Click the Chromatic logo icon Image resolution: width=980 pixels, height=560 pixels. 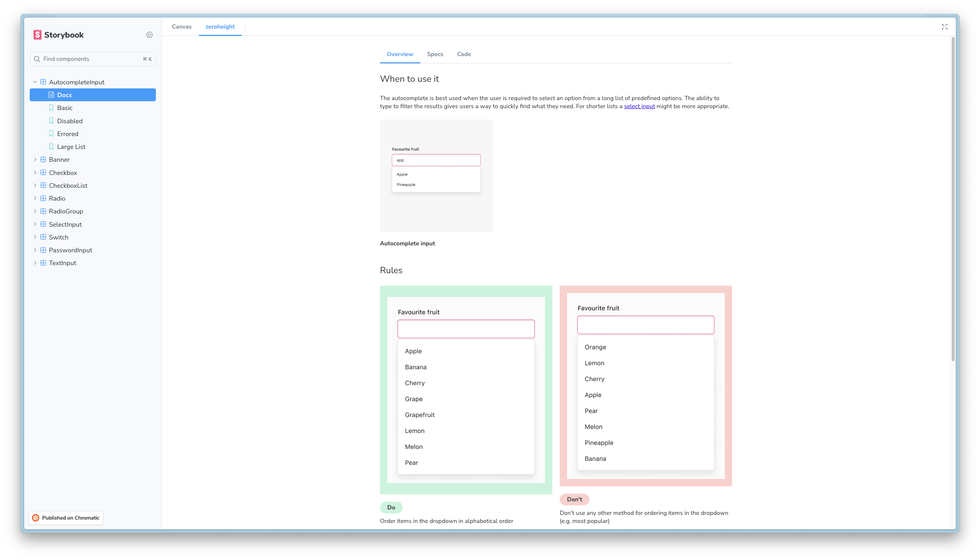(x=36, y=518)
